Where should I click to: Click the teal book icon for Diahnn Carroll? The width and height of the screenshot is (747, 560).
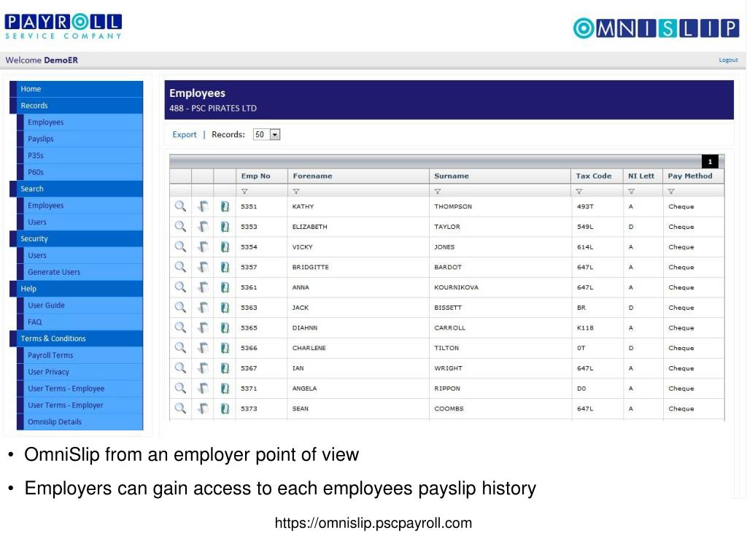(x=225, y=327)
